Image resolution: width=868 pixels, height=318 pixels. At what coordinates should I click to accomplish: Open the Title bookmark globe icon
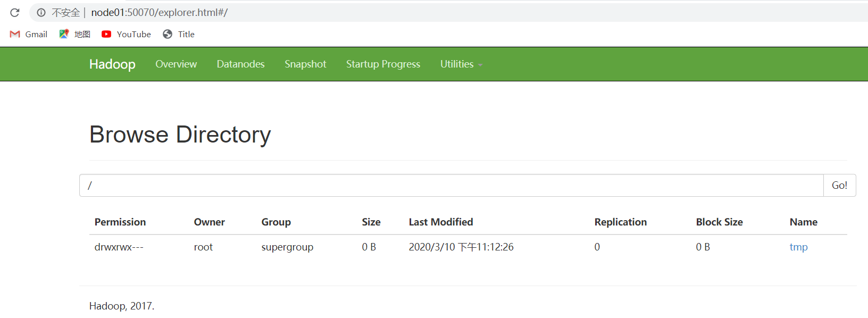[168, 34]
